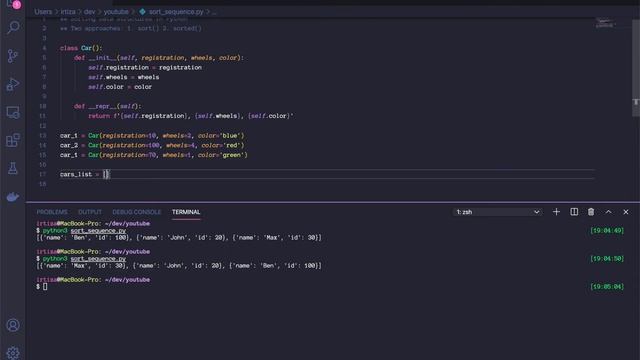Click 'Users' in the breadcrumb path
This screenshot has height=360, width=640.
pyautogui.click(x=43, y=12)
